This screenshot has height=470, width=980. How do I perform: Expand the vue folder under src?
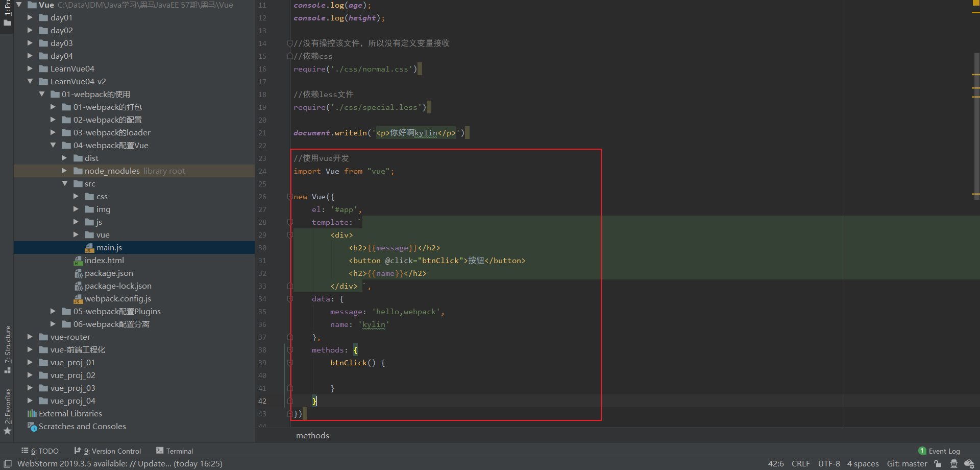pyautogui.click(x=76, y=234)
